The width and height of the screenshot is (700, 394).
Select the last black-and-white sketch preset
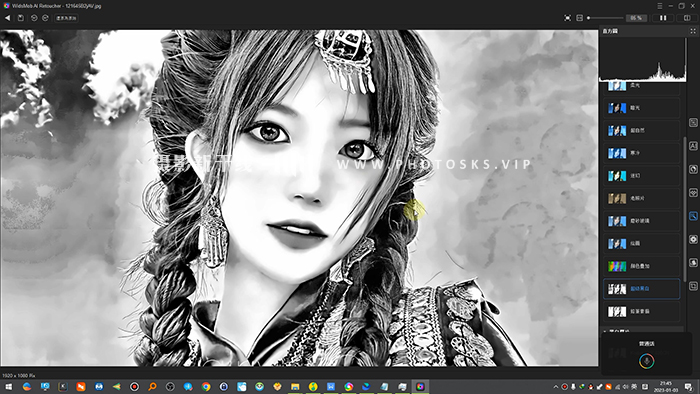[x=642, y=311]
